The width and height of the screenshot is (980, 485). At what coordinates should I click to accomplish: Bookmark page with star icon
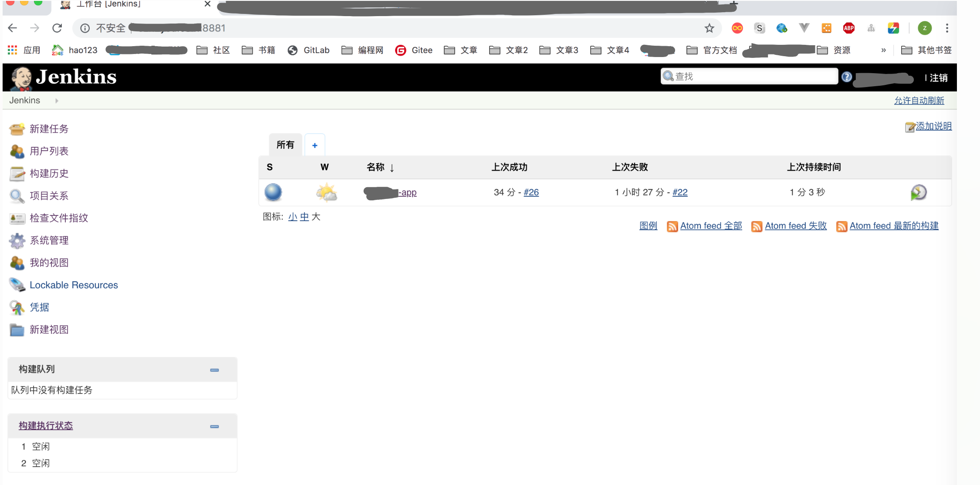click(x=710, y=28)
